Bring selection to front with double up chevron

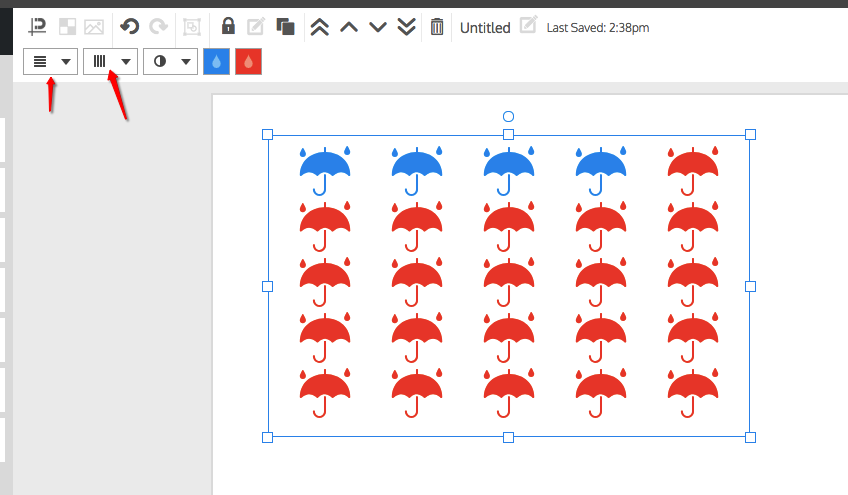[319, 27]
